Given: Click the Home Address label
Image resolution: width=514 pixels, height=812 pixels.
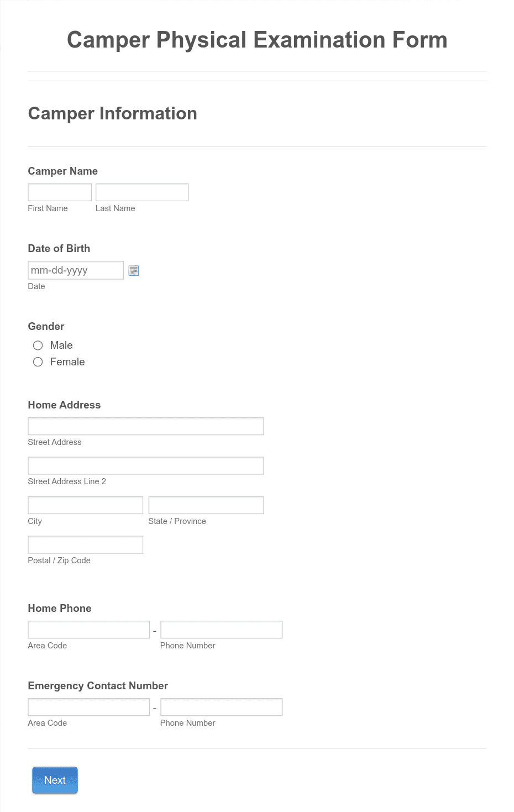Looking at the screenshot, I should tap(64, 405).
